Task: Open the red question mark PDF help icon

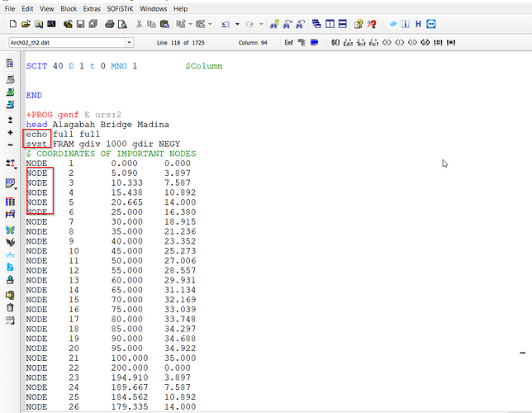Action: coord(372,24)
